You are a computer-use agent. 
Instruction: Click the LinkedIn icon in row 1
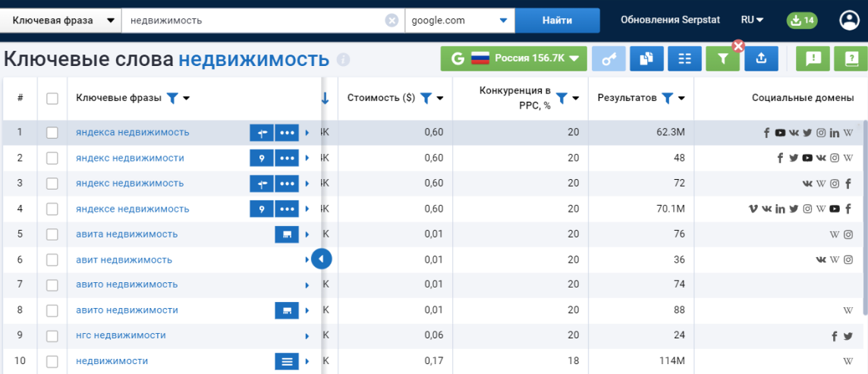(834, 133)
